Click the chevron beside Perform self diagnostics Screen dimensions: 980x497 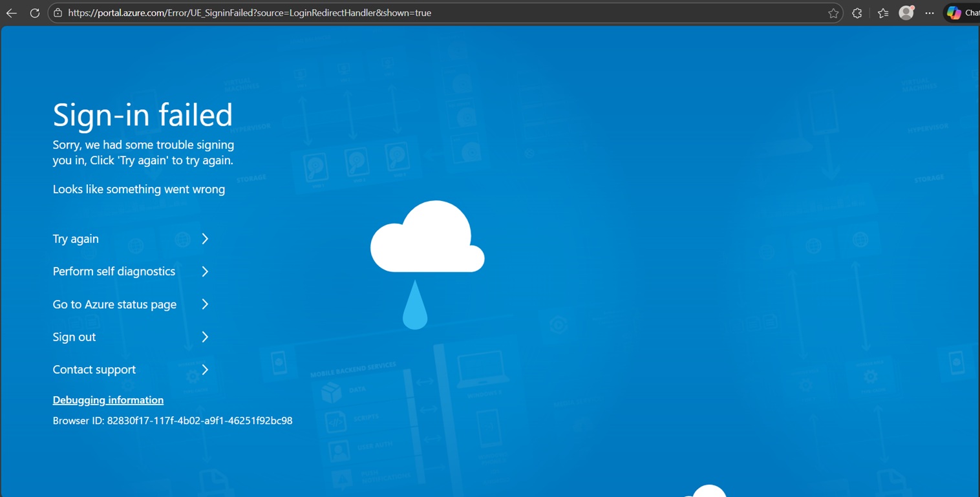[x=205, y=271]
